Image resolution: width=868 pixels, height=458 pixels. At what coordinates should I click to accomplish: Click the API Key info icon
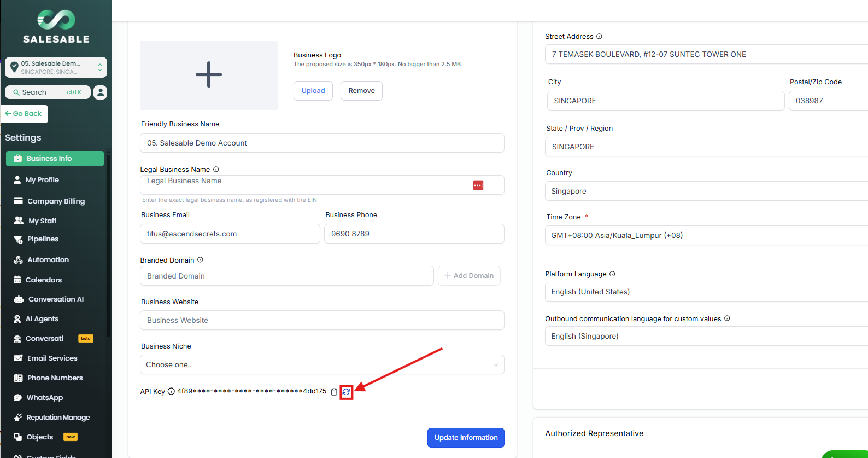(x=171, y=391)
